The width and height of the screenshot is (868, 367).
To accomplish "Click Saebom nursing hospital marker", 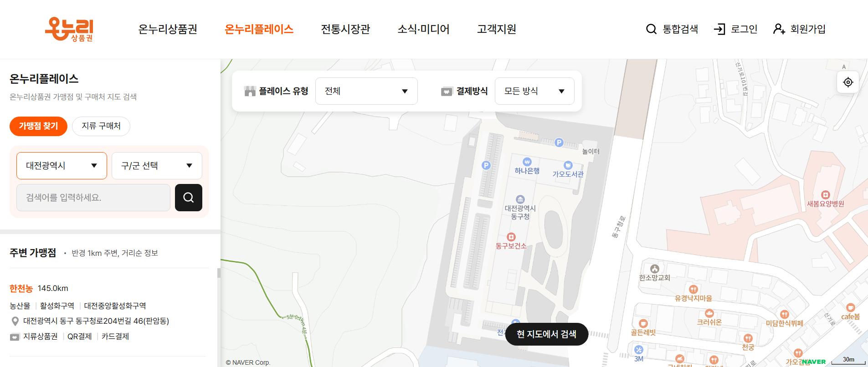I will 826,195.
